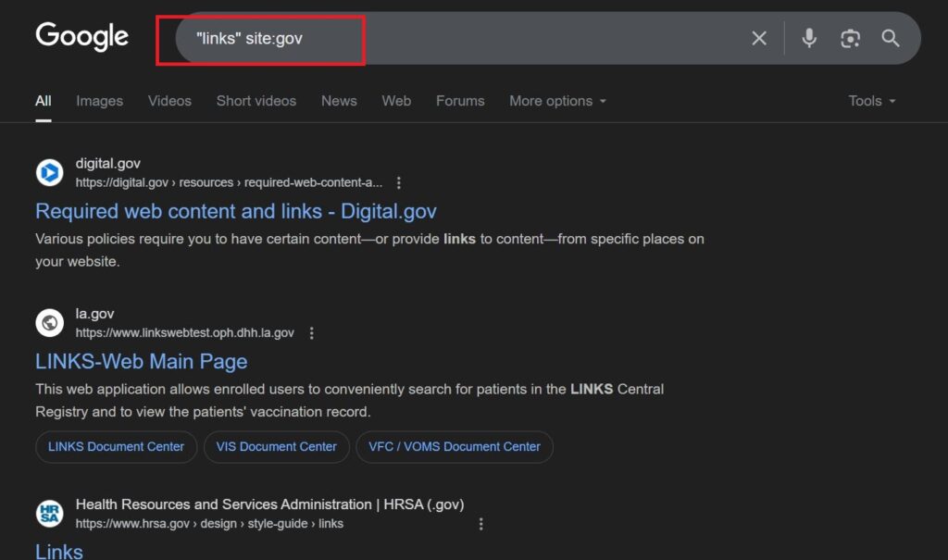Open three-dot menu for digital.gov result

pyautogui.click(x=398, y=182)
